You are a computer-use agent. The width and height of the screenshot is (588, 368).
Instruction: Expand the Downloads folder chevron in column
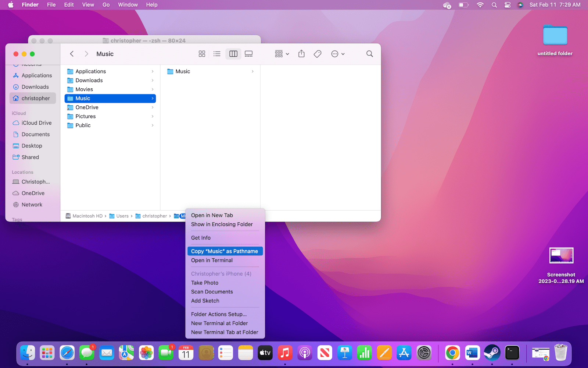[153, 80]
